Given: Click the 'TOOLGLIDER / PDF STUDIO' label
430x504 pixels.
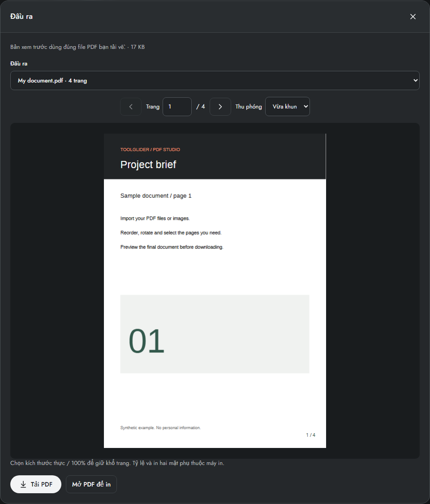Looking at the screenshot, I should 150,149.
